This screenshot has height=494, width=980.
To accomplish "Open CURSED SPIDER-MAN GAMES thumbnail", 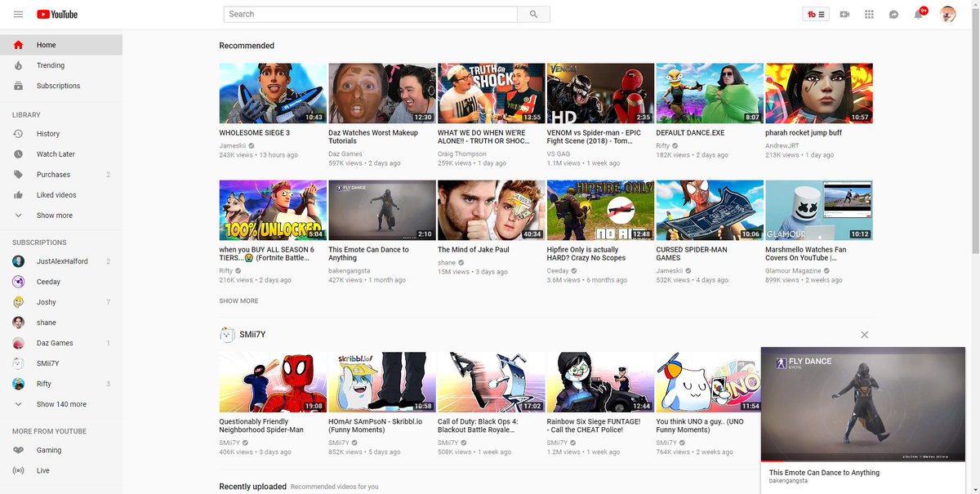I will coord(709,211).
